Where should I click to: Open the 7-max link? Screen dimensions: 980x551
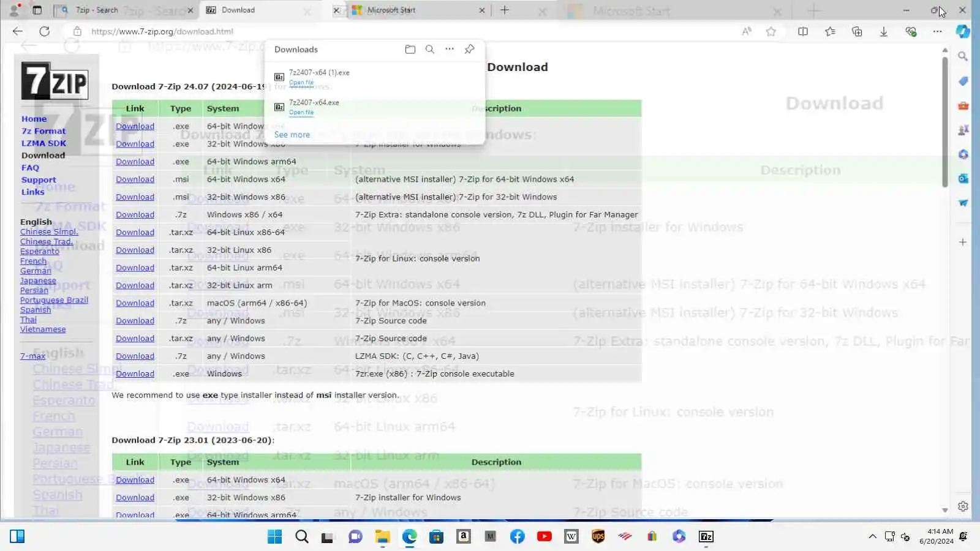click(32, 356)
